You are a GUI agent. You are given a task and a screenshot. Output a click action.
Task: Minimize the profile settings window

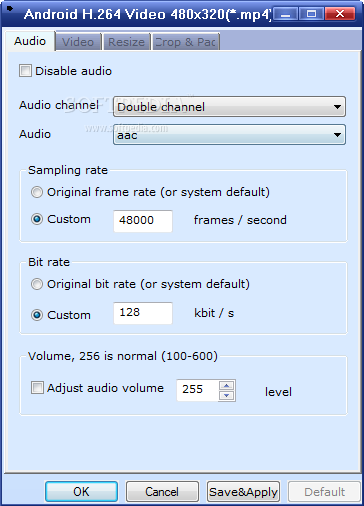285,14
